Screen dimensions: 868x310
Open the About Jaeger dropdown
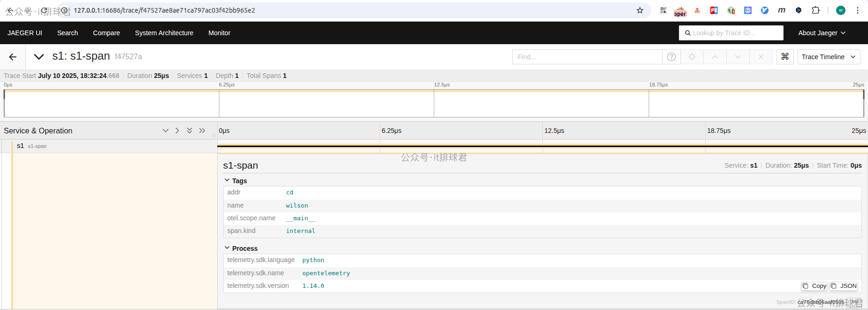[822, 33]
